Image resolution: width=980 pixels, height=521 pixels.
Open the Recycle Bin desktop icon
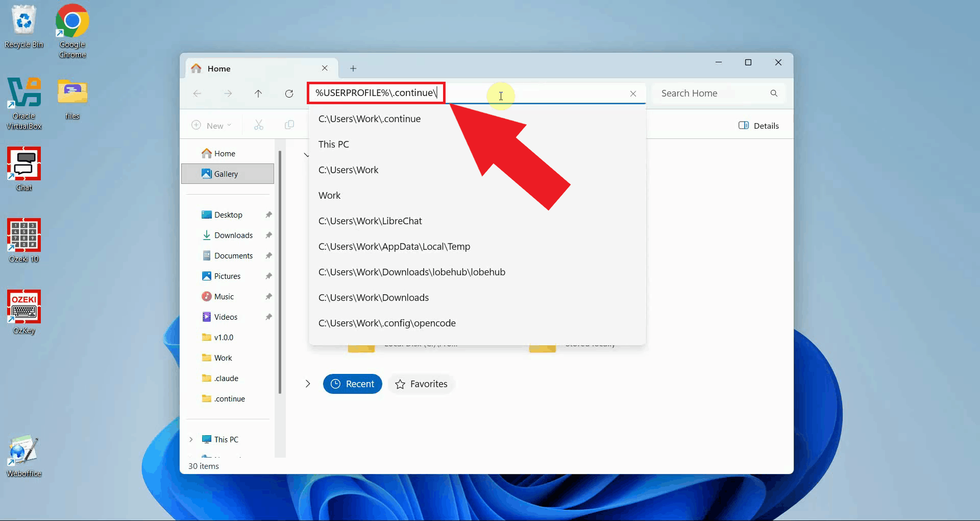24,27
